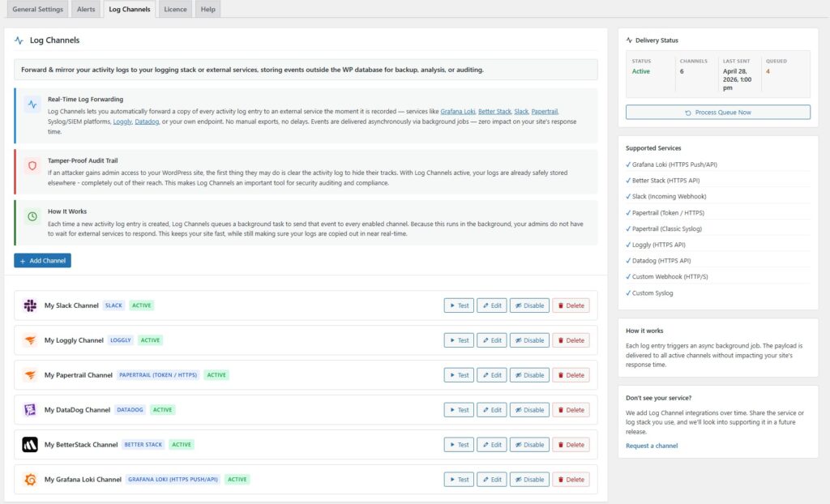Switch to the General Settings tab
This screenshot has height=504, width=830.
[x=37, y=9]
